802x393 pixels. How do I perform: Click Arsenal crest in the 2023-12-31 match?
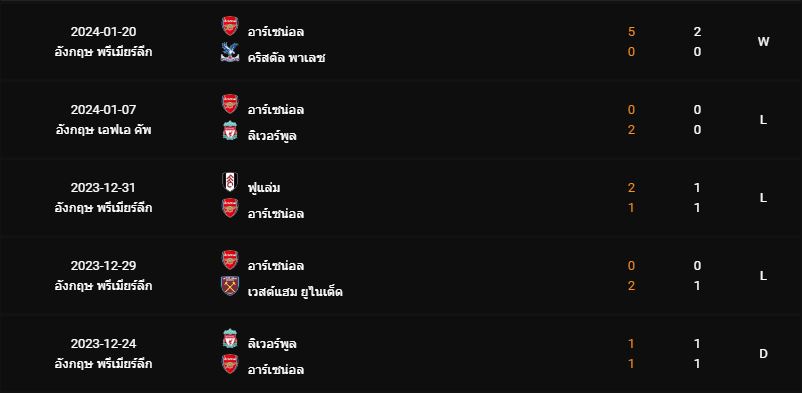[230, 208]
